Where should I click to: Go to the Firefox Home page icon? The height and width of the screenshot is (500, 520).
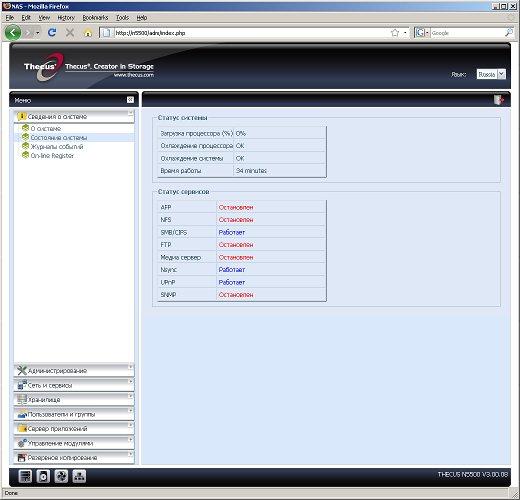[x=88, y=33]
